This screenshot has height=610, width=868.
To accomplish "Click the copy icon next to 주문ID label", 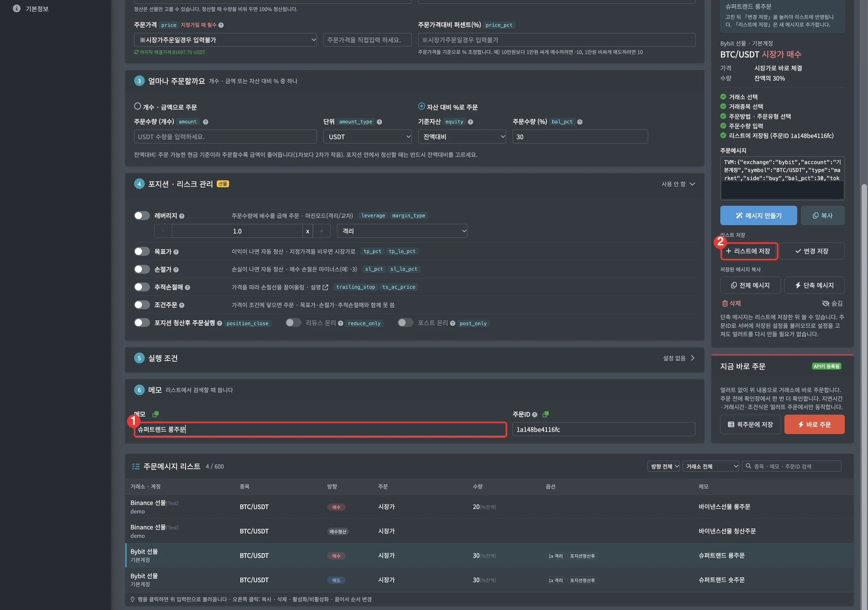I will [545, 414].
